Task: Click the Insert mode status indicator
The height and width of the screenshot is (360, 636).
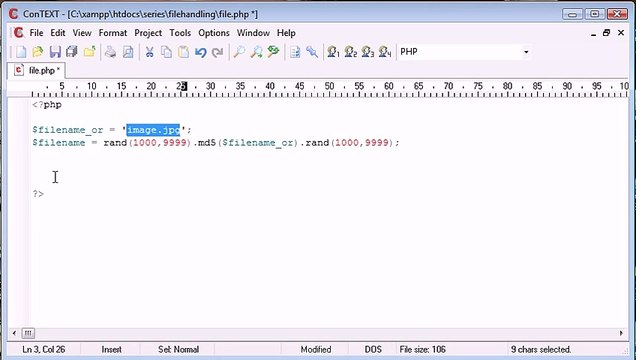Action: (x=112, y=349)
